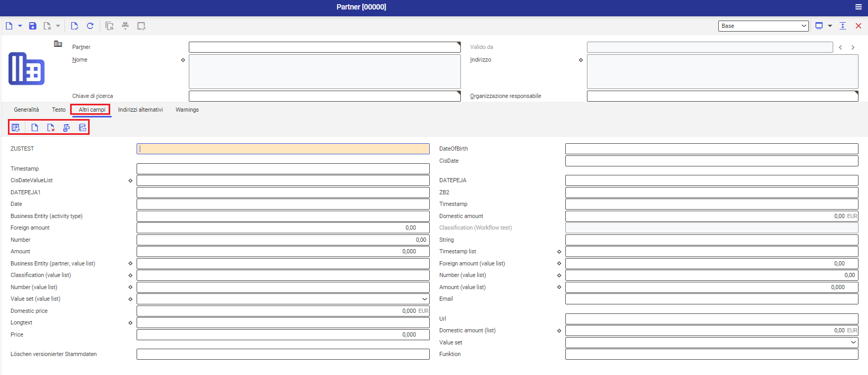
Task: Click the Email input field
Action: 712,299
